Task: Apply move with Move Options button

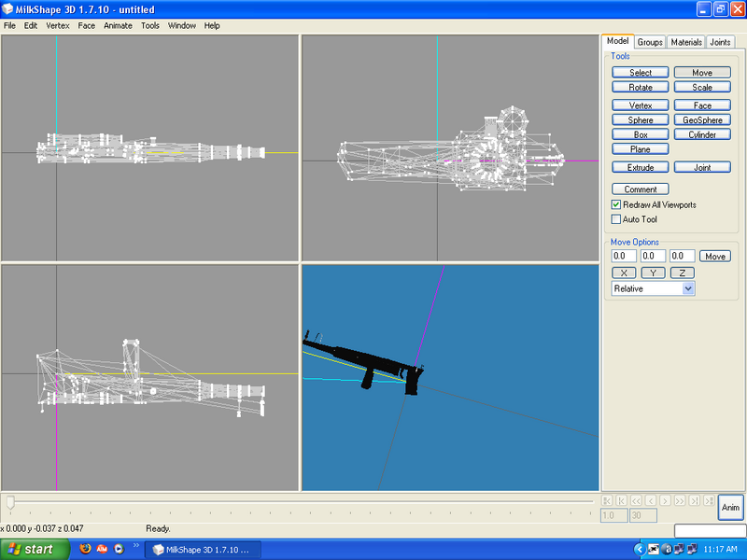Action: 715,256
